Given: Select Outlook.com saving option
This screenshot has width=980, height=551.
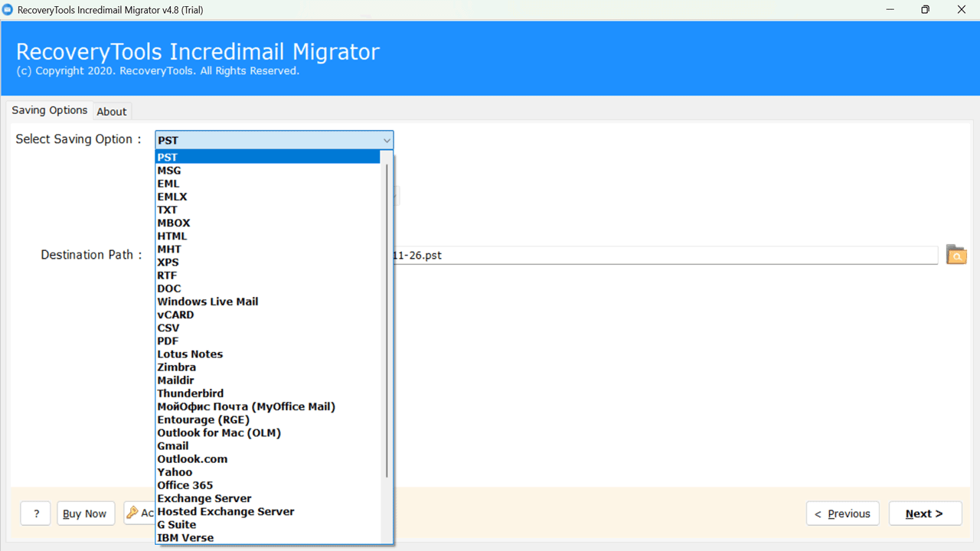Looking at the screenshot, I should click(268, 458).
